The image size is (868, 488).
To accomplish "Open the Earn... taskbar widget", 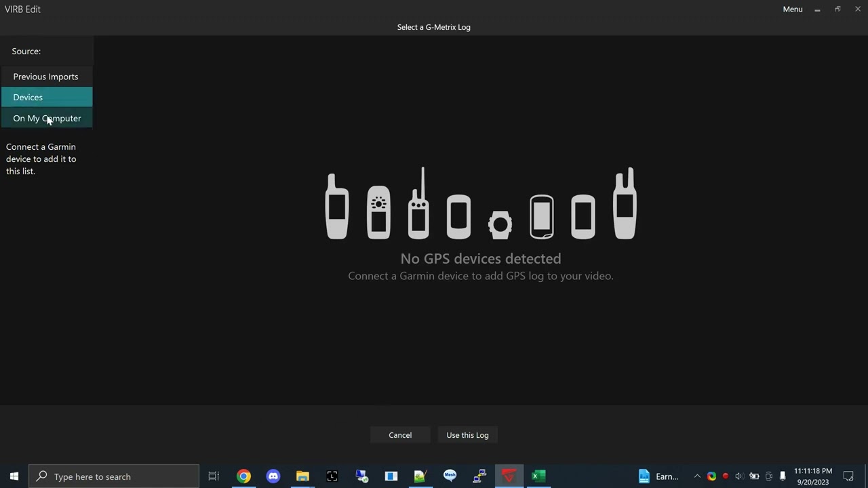I will pyautogui.click(x=658, y=476).
